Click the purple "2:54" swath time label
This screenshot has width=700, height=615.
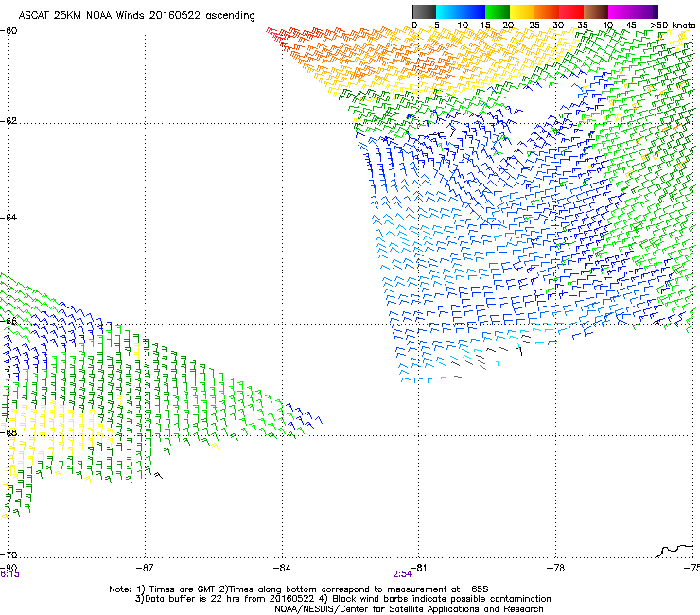tap(402, 574)
